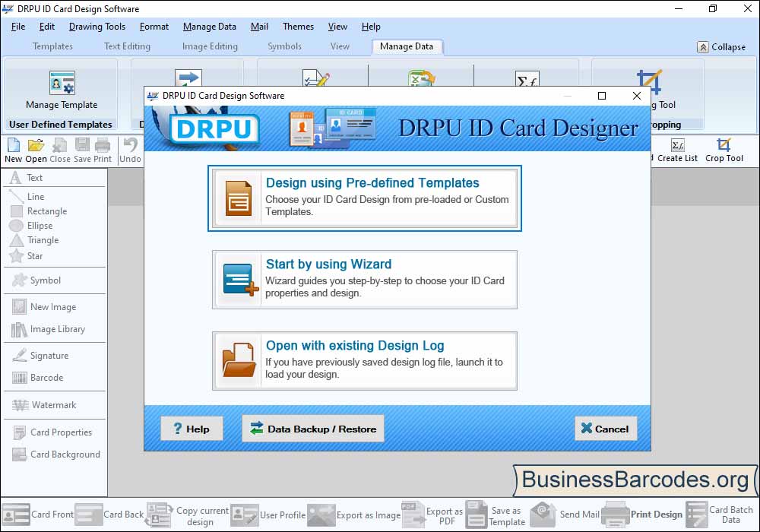Click the Help button in the dialog

click(192, 429)
